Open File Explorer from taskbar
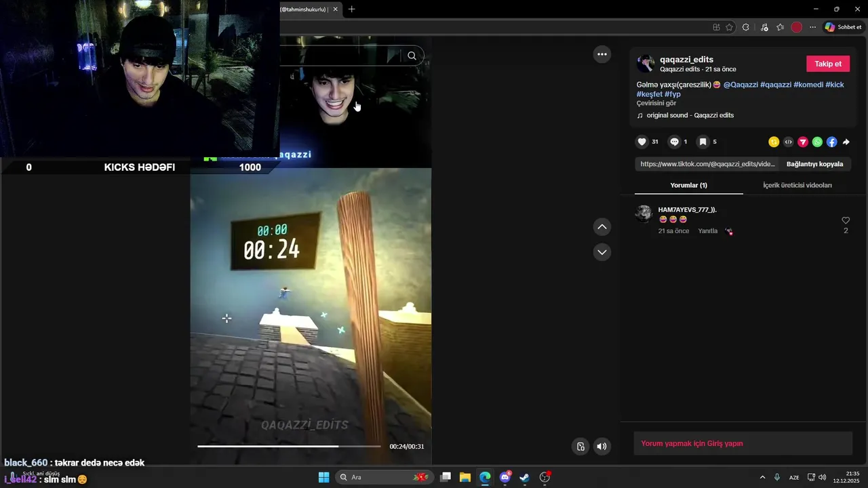Screen dimensions: 868x488 465,477
